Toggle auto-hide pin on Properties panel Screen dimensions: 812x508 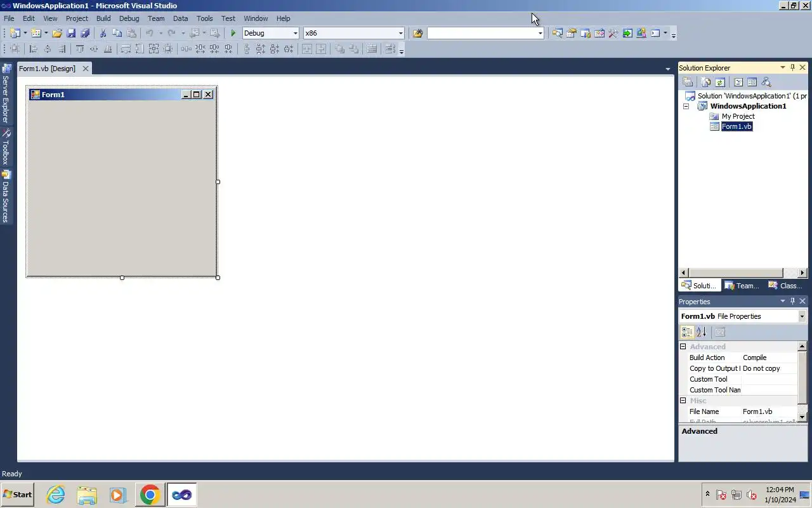792,301
